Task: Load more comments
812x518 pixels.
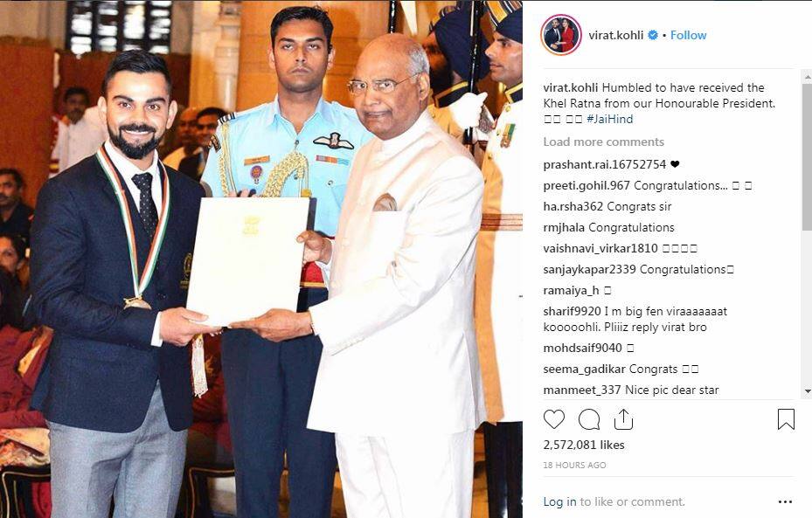Action: coord(603,142)
